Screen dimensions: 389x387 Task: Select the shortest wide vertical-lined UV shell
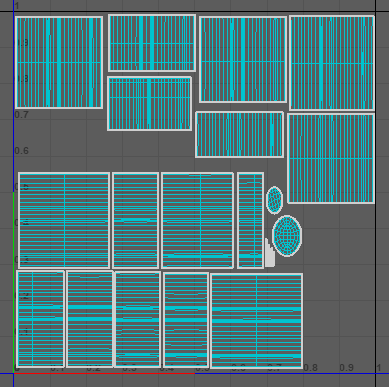[239, 135]
